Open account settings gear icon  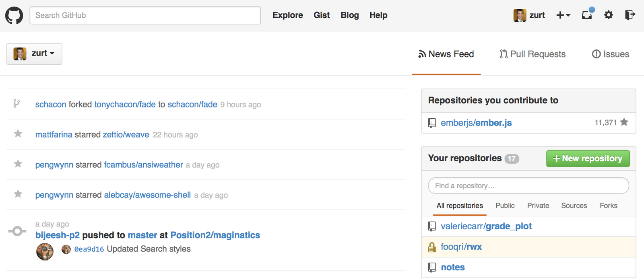pos(609,15)
